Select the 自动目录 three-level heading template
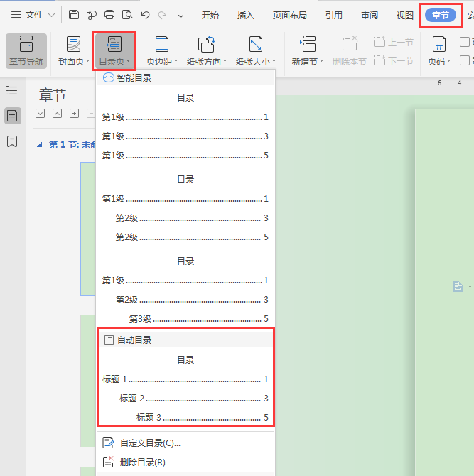This screenshot has width=474, height=476. [185, 388]
